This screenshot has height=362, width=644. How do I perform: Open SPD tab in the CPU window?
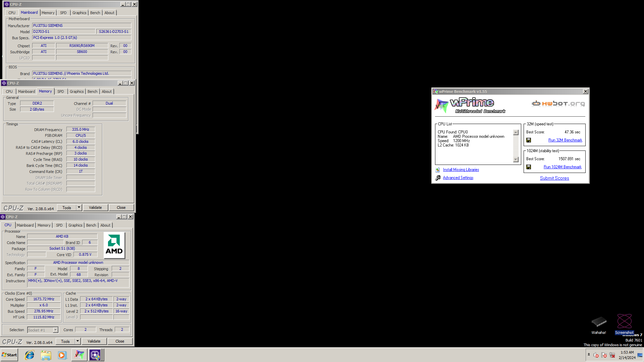point(59,225)
